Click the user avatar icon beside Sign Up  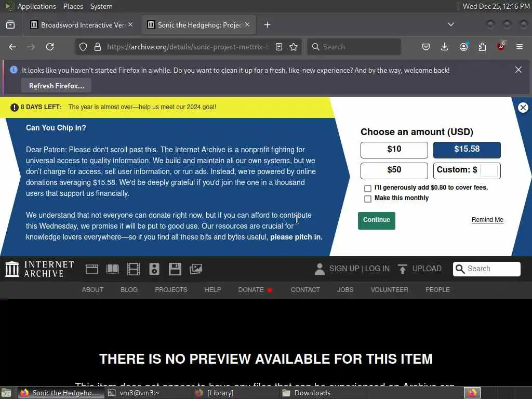[320, 269]
